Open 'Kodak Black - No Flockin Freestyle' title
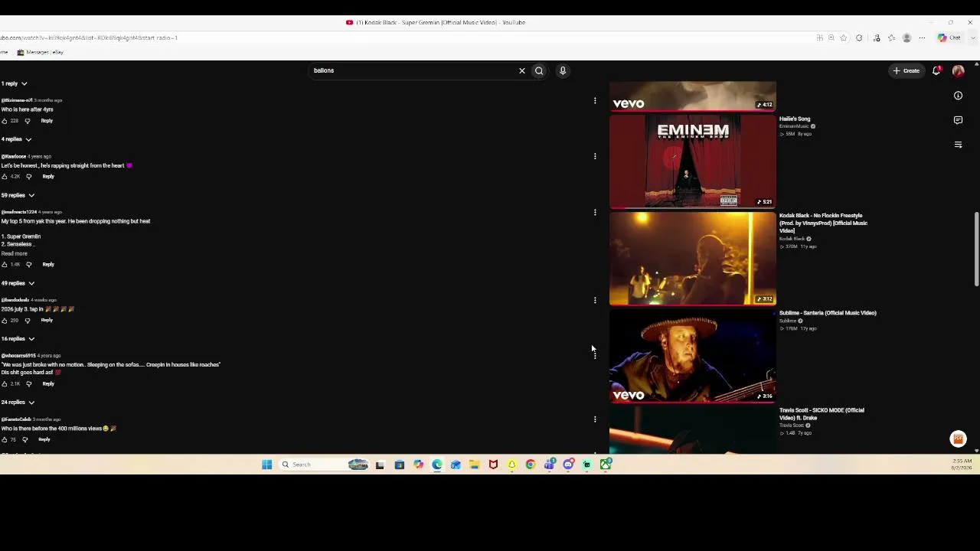The image size is (980, 551). pos(823,223)
